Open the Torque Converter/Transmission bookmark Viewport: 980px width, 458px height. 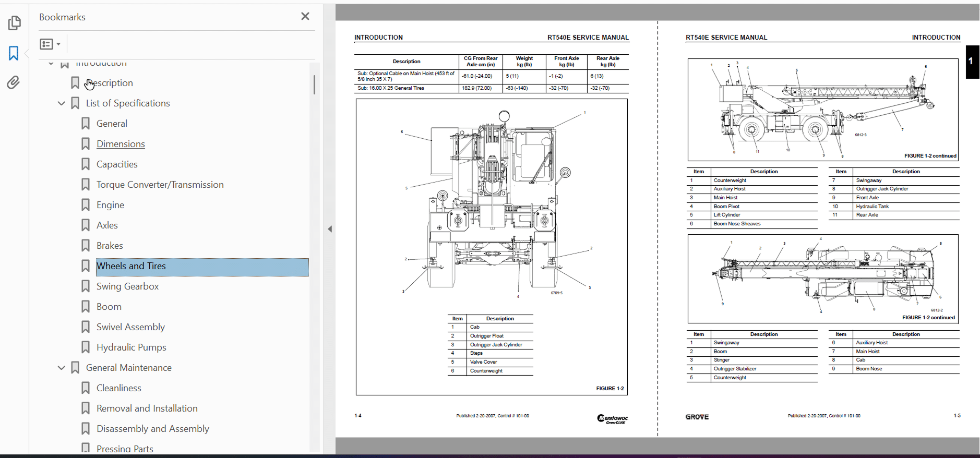click(160, 185)
